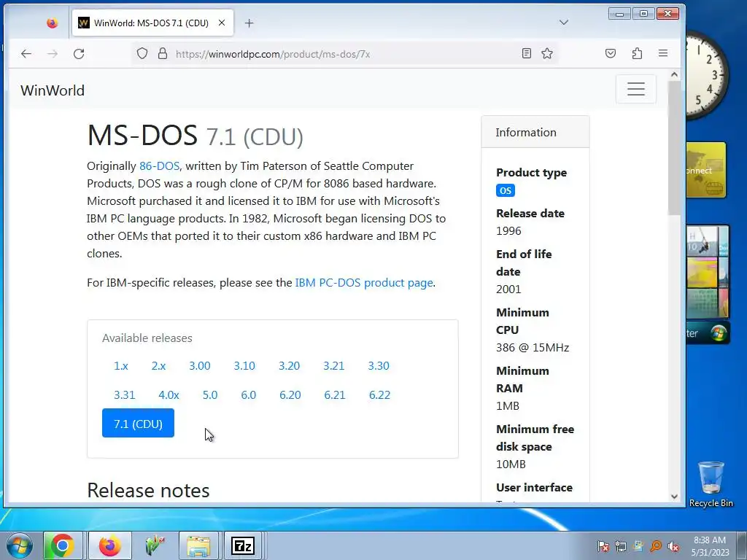The width and height of the screenshot is (747, 560).
Task: Open a new tab with plus button
Action: tap(249, 23)
